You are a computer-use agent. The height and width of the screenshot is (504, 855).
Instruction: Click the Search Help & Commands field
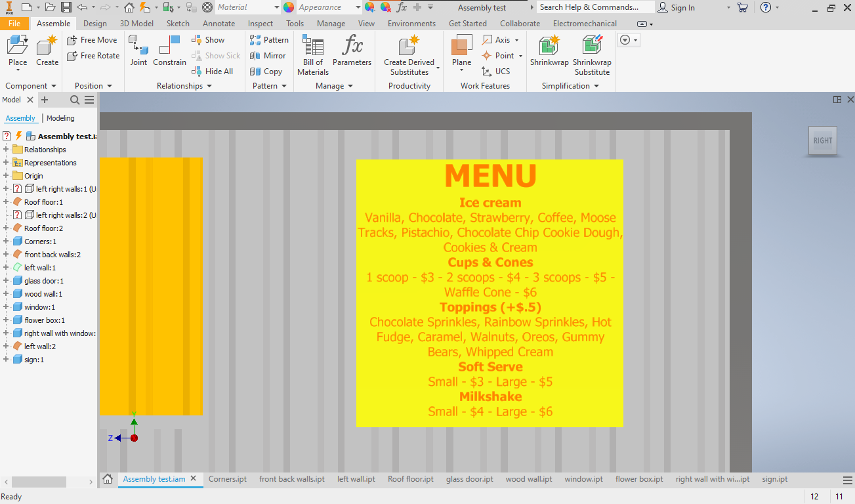(x=595, y=7)
